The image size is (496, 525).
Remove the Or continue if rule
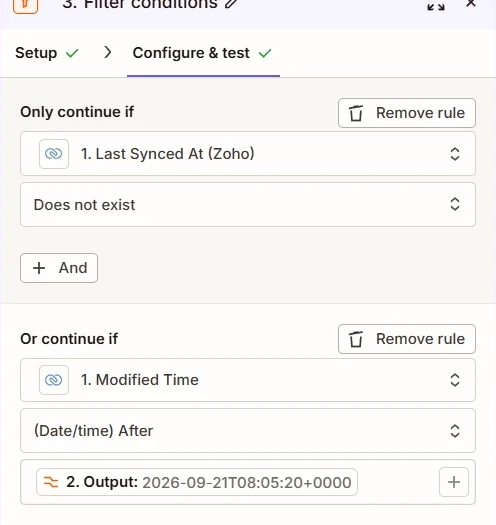407,339
